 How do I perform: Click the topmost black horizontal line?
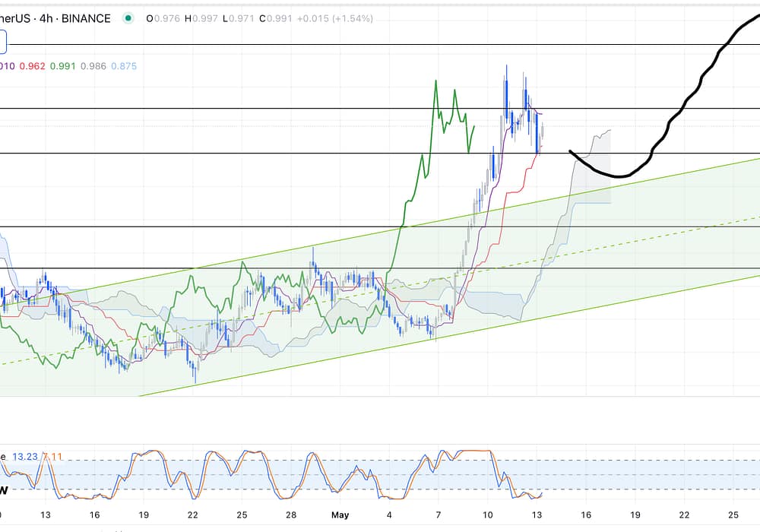380,45
